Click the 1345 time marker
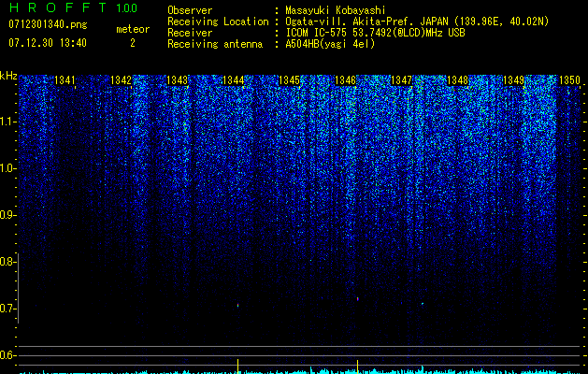 pyautogui.click(x=290, y=80)
